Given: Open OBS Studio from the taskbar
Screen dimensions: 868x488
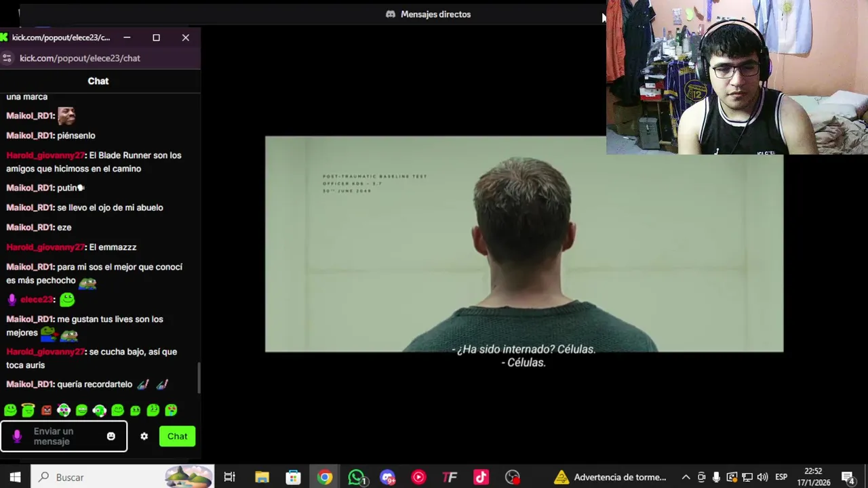Looking at the screenshot, I should coord(513,477).
